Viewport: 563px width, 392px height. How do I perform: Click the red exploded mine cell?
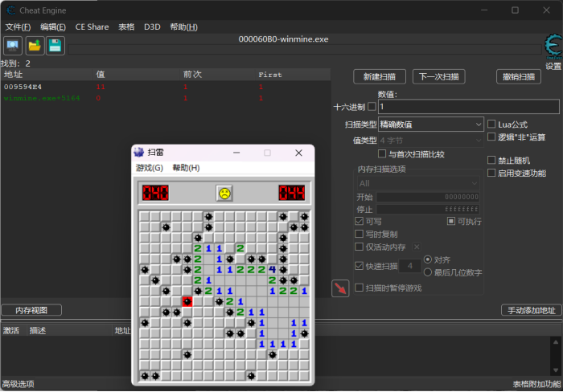click(187, 301)
